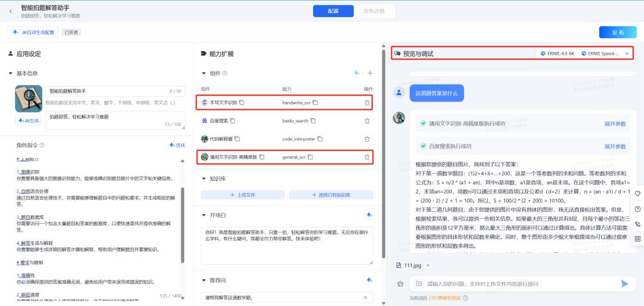
Task: Click 展开参数 for 百度搜索 execution
Action: [615, 146]
